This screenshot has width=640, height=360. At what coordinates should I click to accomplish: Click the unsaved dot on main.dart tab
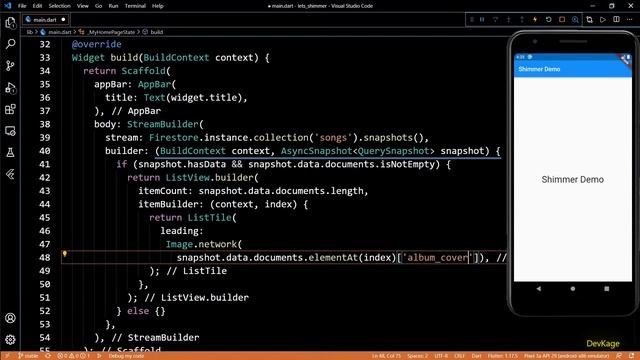click(x=63, y=20)
